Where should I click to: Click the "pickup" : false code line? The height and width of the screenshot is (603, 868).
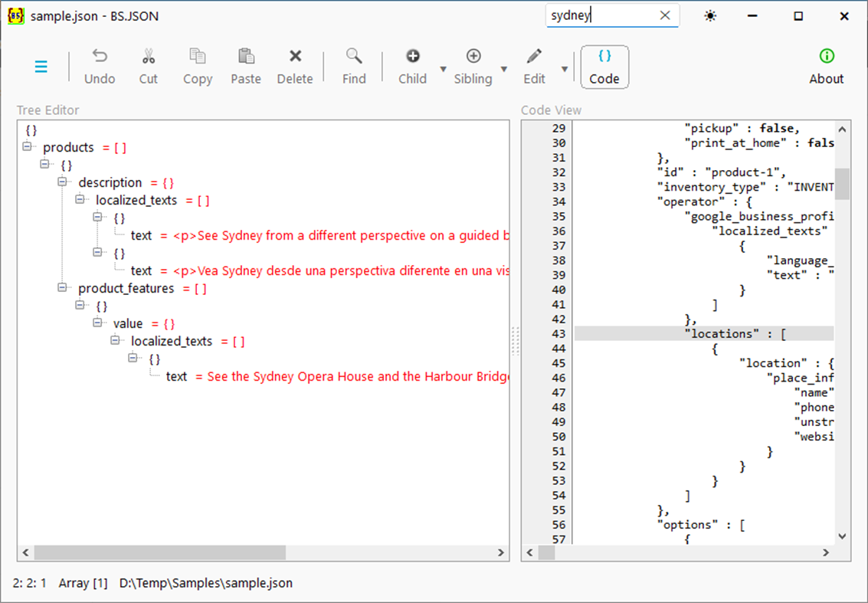pos(742,129)
